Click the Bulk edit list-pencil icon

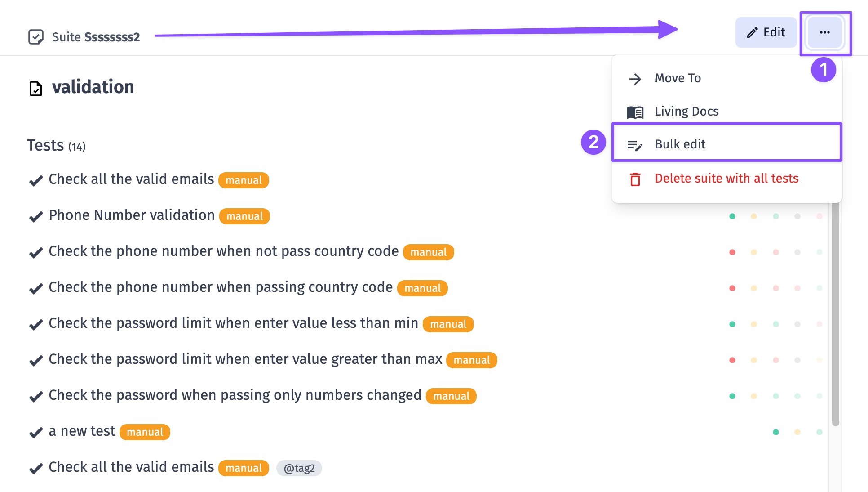(635, 145)
